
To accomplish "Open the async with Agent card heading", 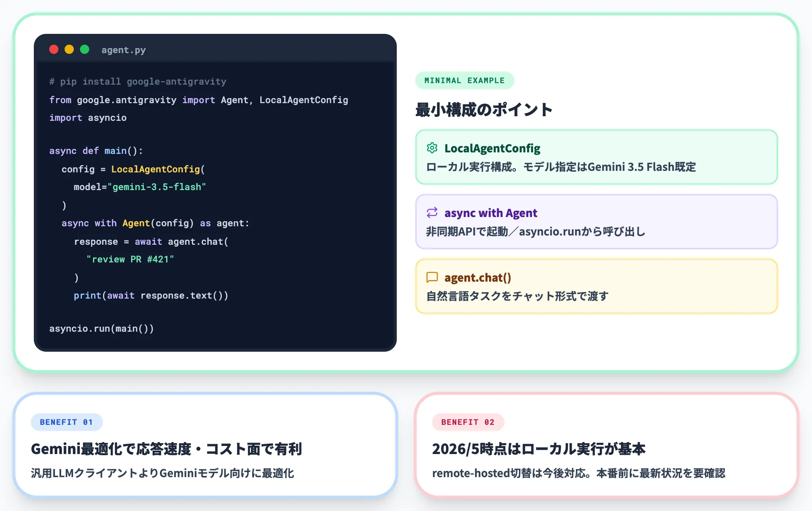I will pos(491,213).
